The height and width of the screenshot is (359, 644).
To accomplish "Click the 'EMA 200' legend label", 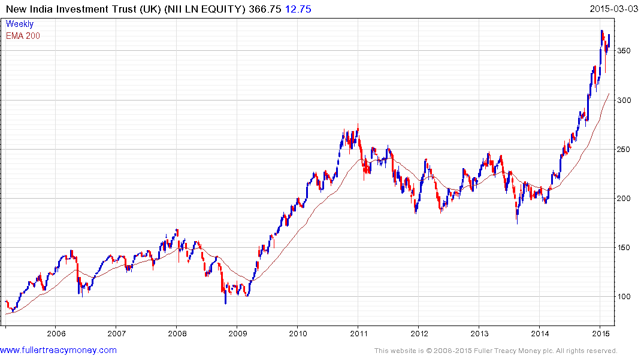I will click(x=23, y=36).
